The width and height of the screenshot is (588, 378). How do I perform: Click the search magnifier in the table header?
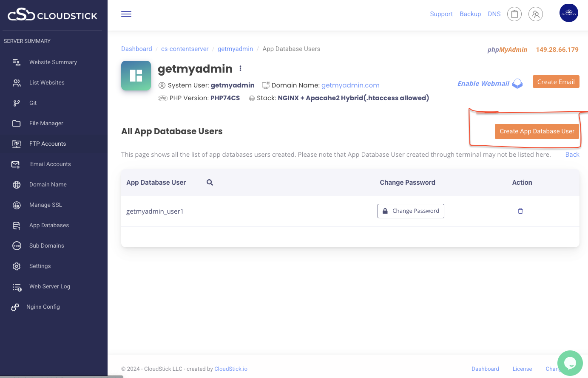tap(210, 182)
